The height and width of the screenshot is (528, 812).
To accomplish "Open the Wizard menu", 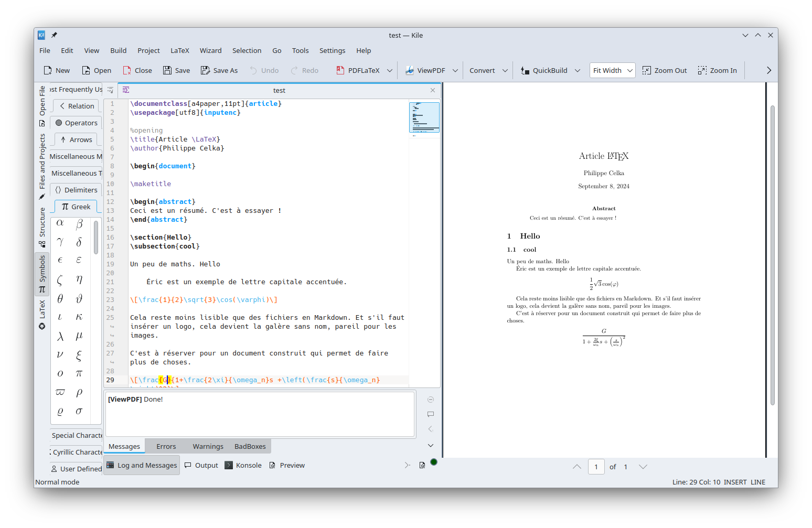I will point(210,50).
